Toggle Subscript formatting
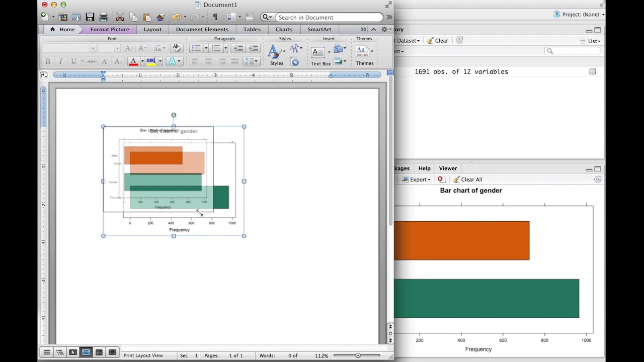This screenshot has width=644, height=362. (118, 61)
